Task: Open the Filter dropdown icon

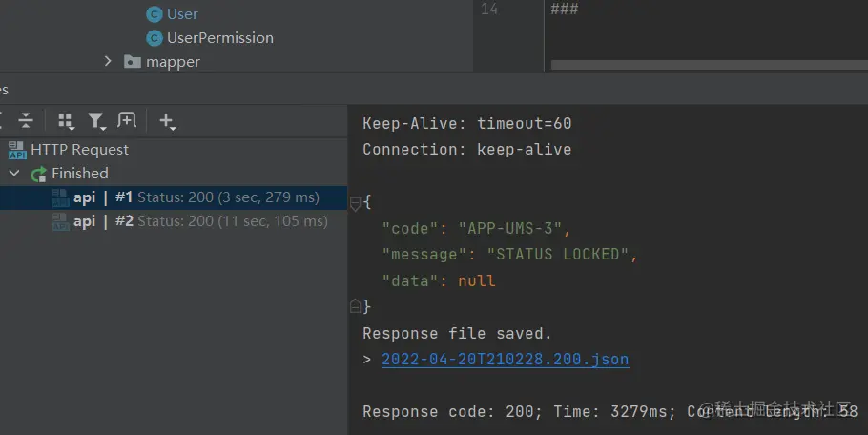Action: [96, 121]
